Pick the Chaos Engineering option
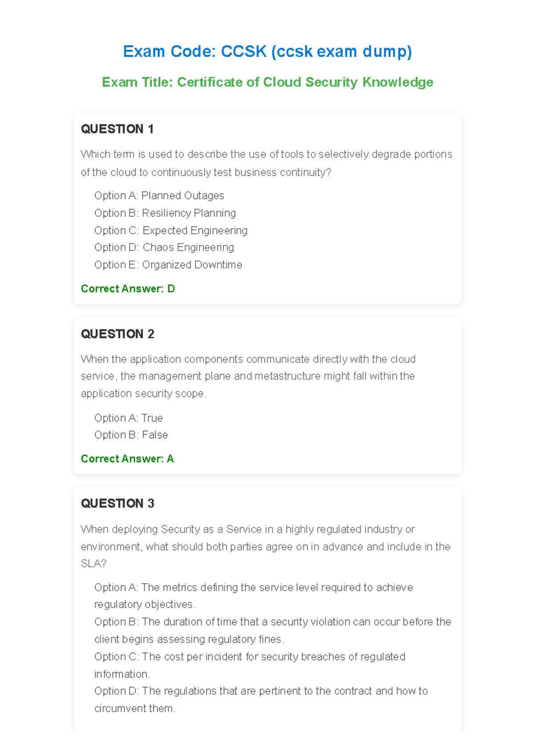The height and width of the screenshot is (756, 534). click(x=164, y=248)
